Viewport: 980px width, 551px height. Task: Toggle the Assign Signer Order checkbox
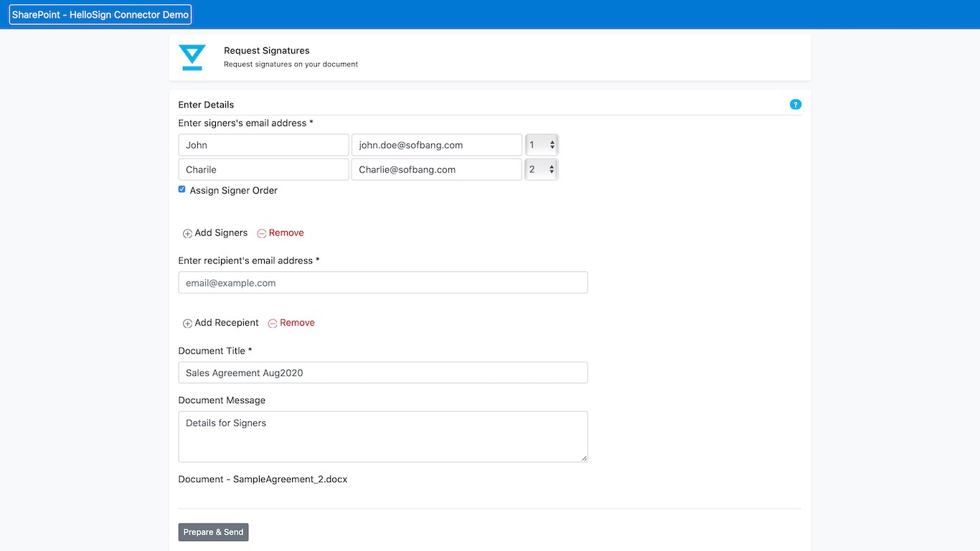pos(182,189)
